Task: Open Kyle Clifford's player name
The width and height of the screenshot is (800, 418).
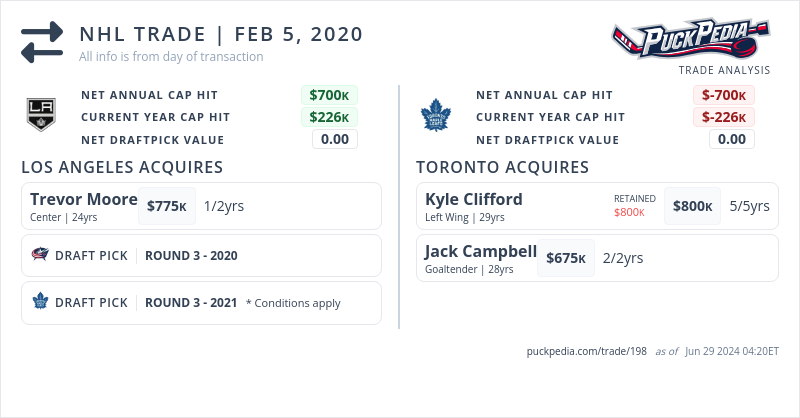Action: pyautogui.click(x=473, y=199)
